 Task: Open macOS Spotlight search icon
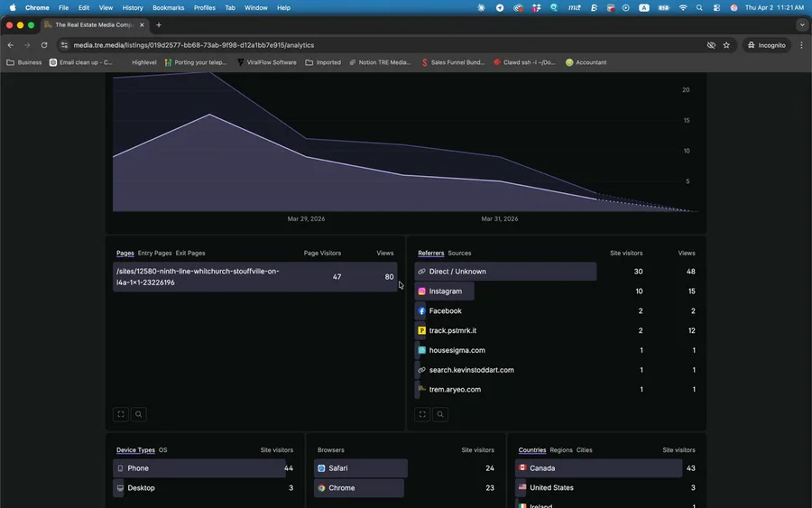(x=699, y=8)
